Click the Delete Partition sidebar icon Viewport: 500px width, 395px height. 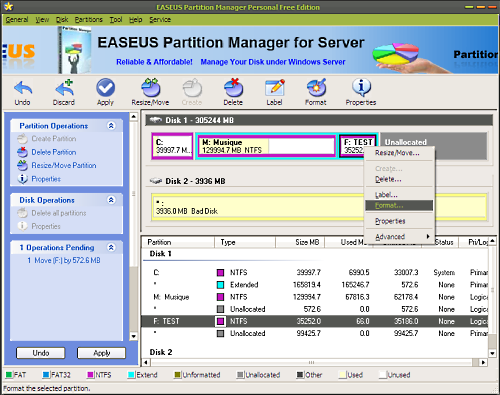point(22,152)
